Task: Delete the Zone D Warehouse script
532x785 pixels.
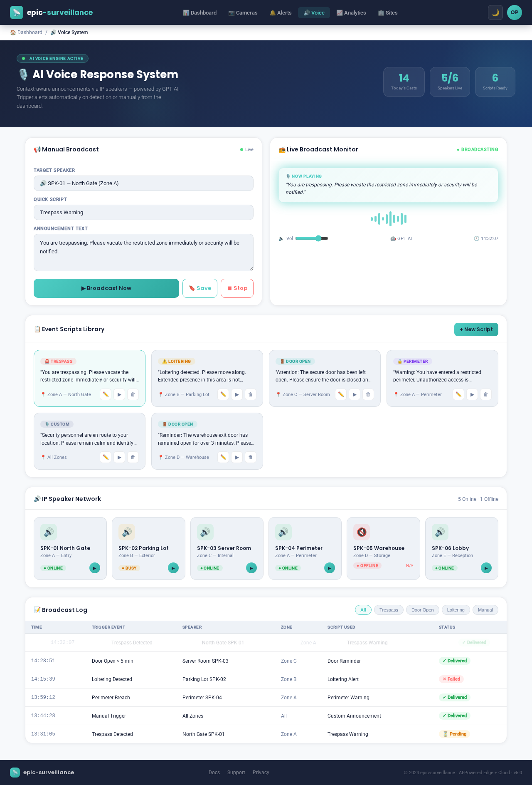Action: [251, 457]
